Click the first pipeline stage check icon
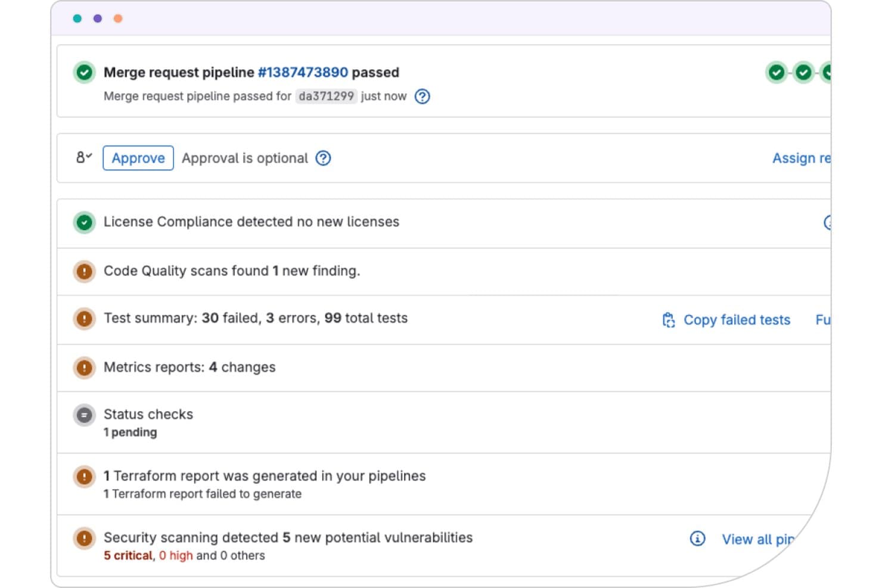This screenshot has width=882, height=588. point(777,72)
